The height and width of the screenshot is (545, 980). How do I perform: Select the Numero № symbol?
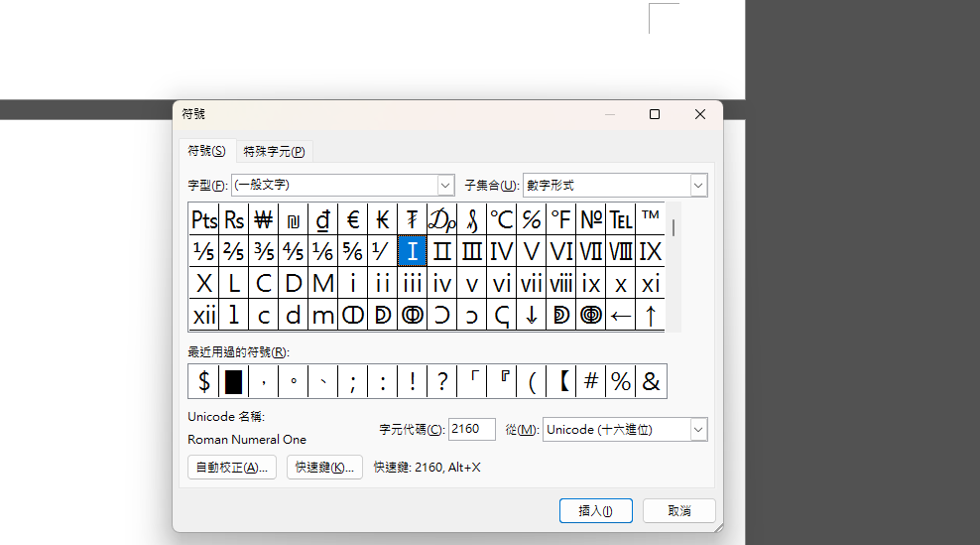(591, 219)
